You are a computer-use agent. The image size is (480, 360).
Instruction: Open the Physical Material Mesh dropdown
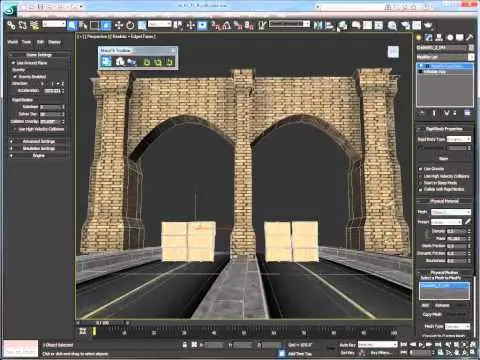pyautogui.click(x=451, y=212)
